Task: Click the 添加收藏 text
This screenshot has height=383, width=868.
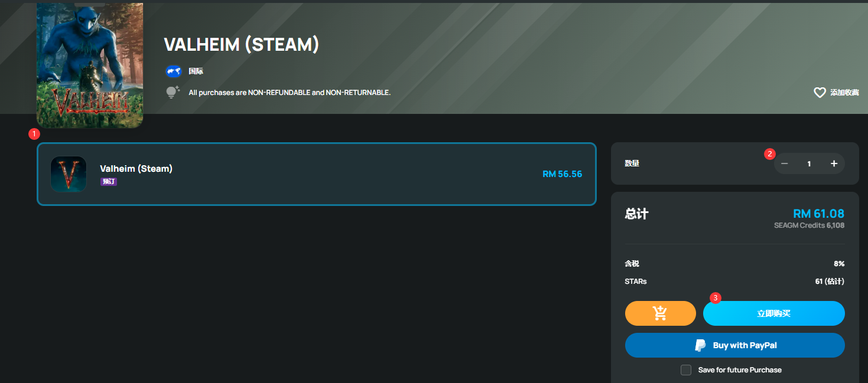Action: (844, 93)
